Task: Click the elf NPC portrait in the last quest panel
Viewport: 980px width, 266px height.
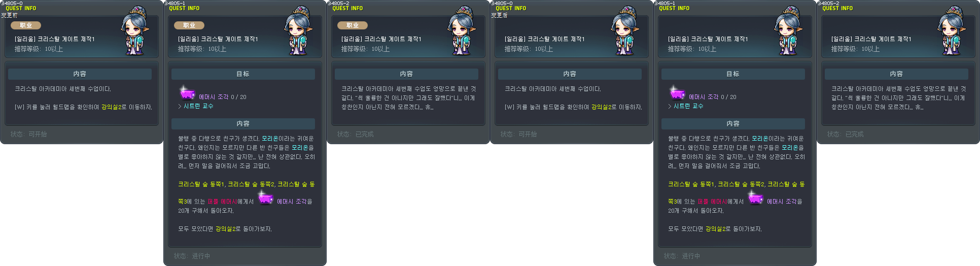Action: pyautogui.click(x=952, y=31)
